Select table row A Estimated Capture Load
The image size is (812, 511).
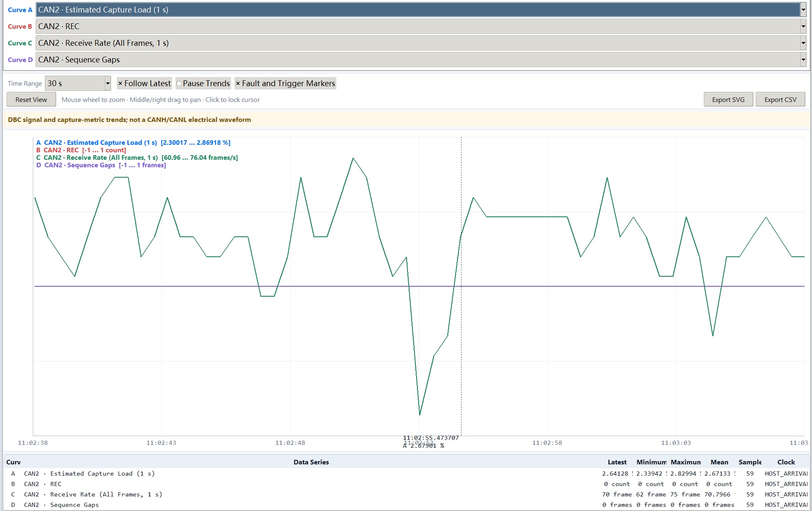click(x=407, y=474)
